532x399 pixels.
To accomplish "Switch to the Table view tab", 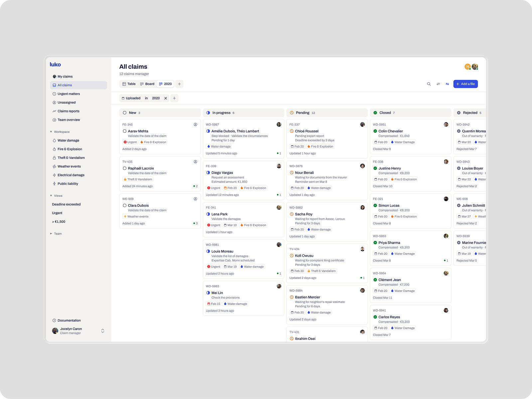I will (x=129, y=84).
